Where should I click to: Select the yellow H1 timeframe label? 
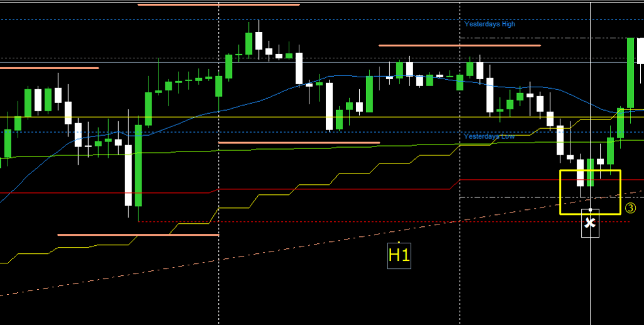[x=399, y=255]
